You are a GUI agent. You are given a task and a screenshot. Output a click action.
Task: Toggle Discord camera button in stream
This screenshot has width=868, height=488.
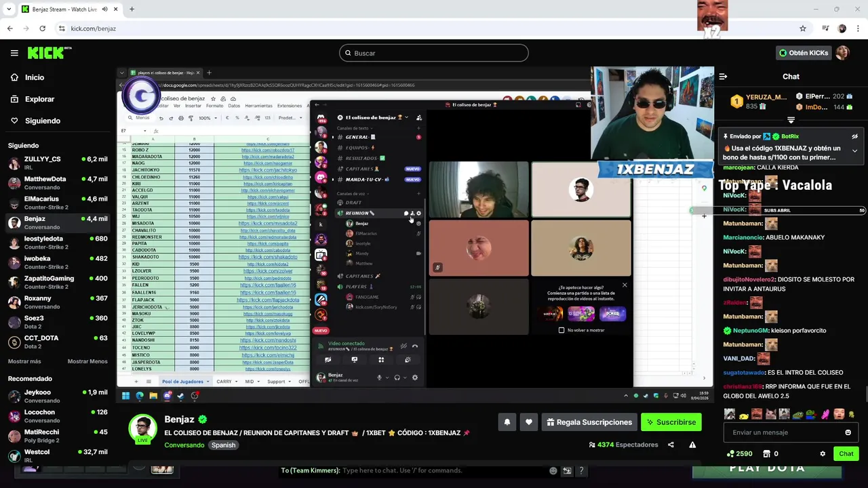(328, 360)
